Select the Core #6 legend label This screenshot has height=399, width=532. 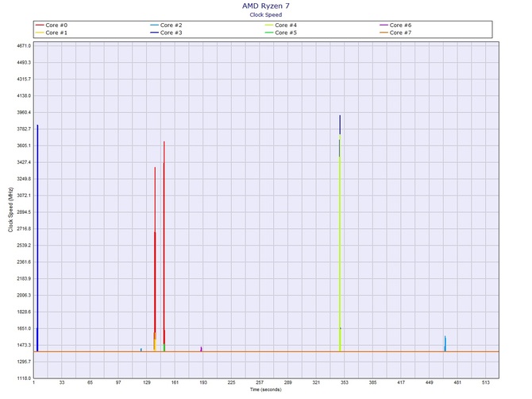click(400, 25)
